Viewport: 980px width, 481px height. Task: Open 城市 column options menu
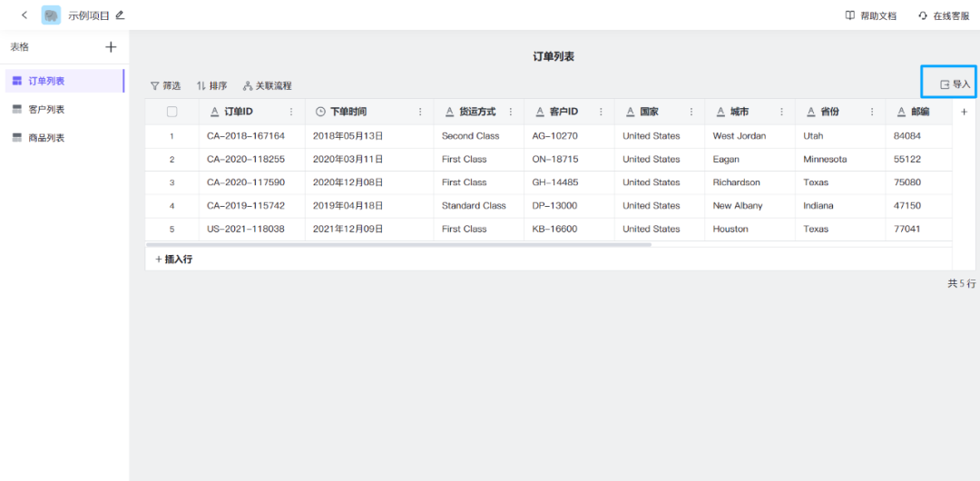click(x=781, y=112)
